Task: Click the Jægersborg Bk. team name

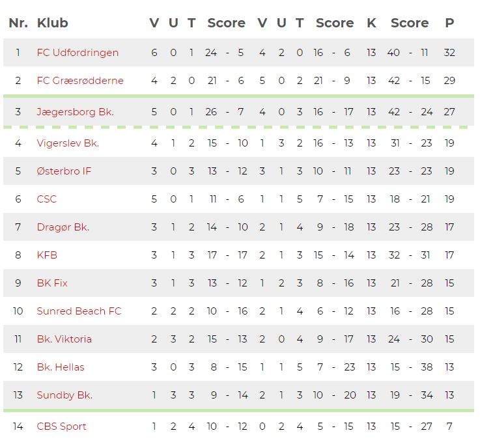Action: [x=76, y=112]
